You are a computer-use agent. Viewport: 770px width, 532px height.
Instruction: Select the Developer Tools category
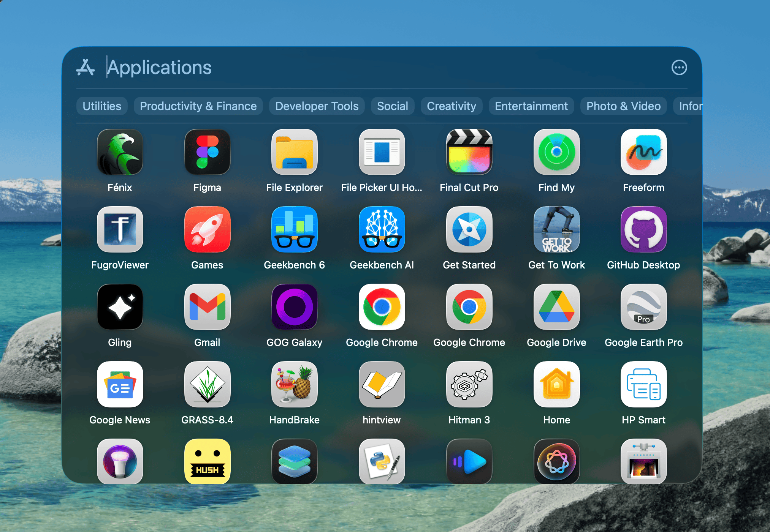click(x=317, y=106)
